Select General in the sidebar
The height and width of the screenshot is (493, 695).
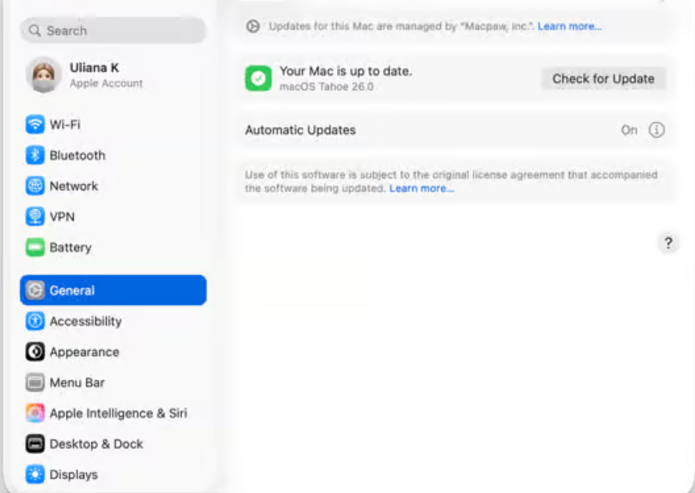tap(113, 291)
